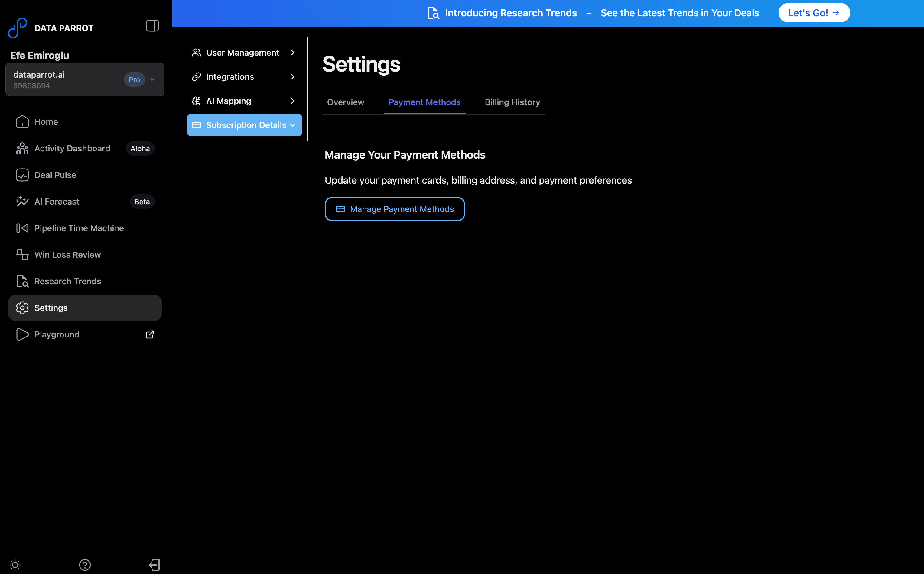924x574 pixels.
Task: Click the Playground play icon
Action: (22, 334)
